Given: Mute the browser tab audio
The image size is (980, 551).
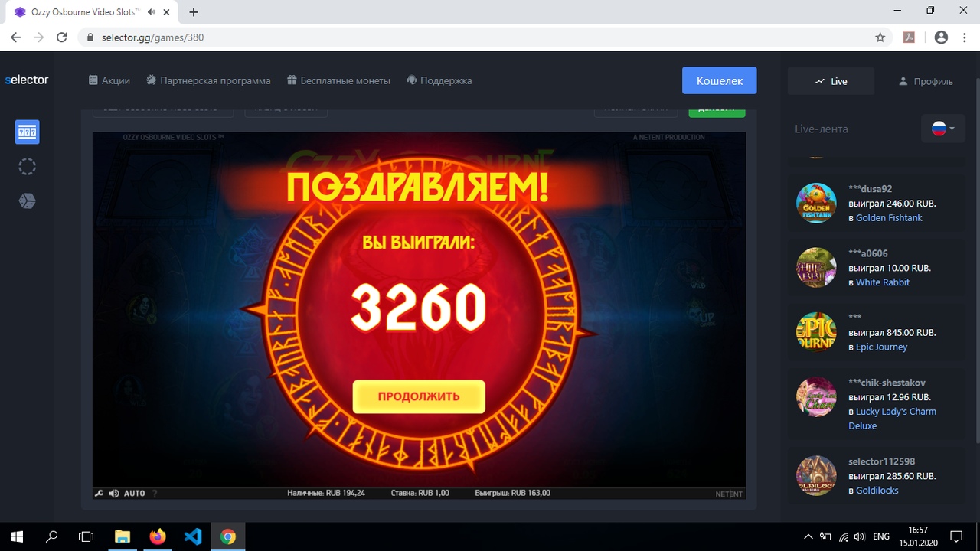Looking at the screenshot, I should click(x=152, y=12).
